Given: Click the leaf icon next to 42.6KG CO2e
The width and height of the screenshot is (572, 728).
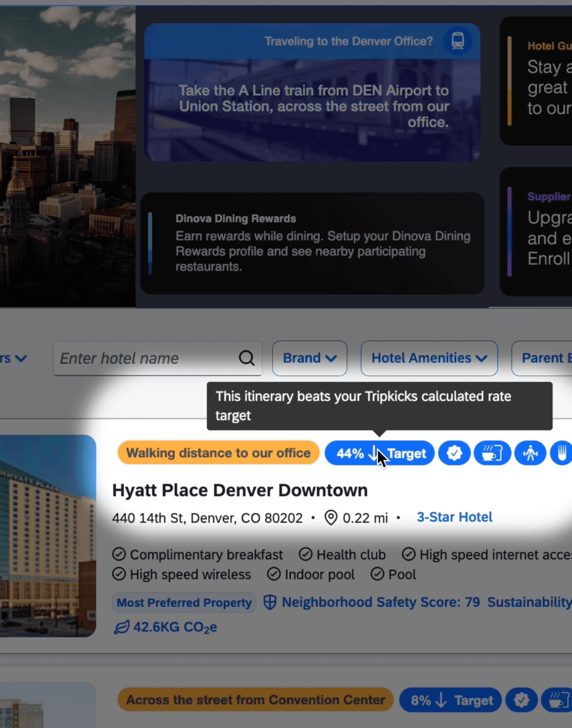Looking at the screenshot, I should pyautogui.click(x=122, y=627).
